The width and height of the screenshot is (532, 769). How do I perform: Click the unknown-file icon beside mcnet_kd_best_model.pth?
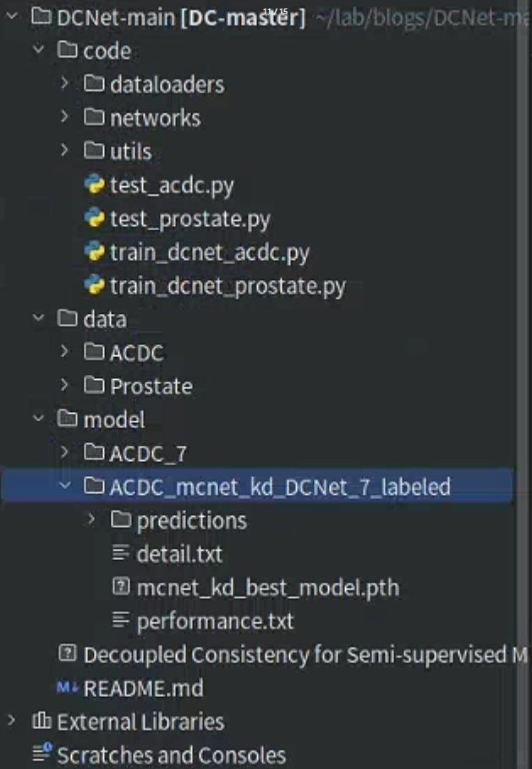(121, 587)
